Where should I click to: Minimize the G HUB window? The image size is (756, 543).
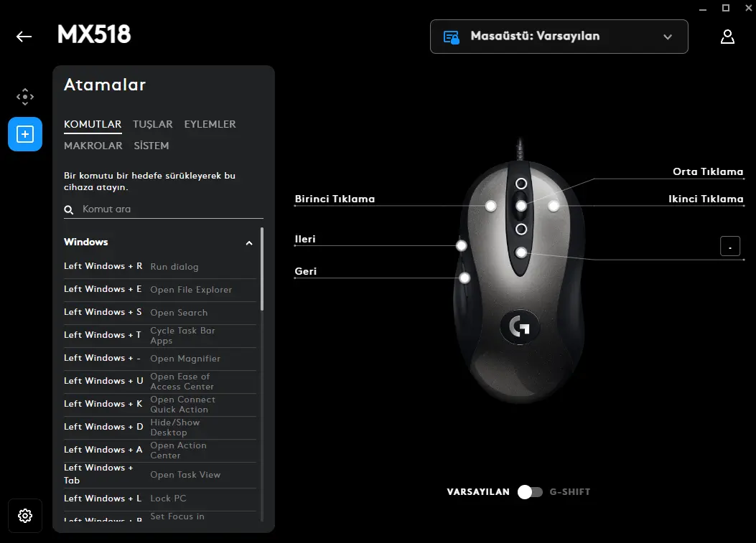[703, 9]
